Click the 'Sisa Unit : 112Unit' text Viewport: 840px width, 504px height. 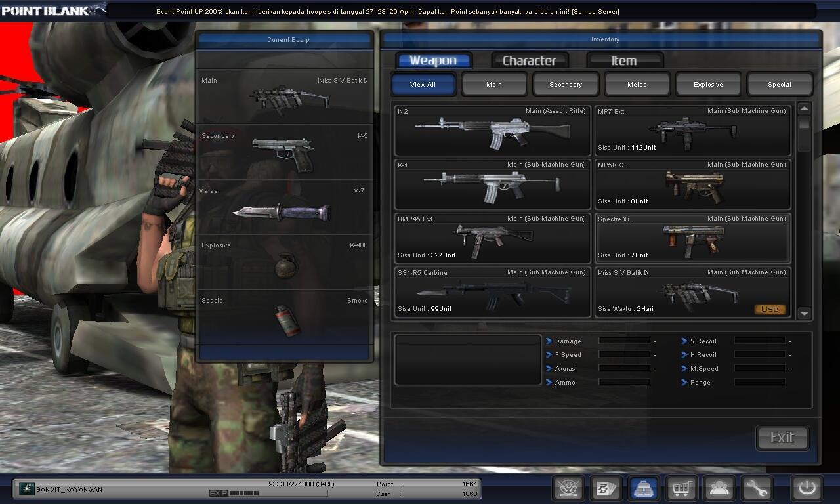[627, 147]
